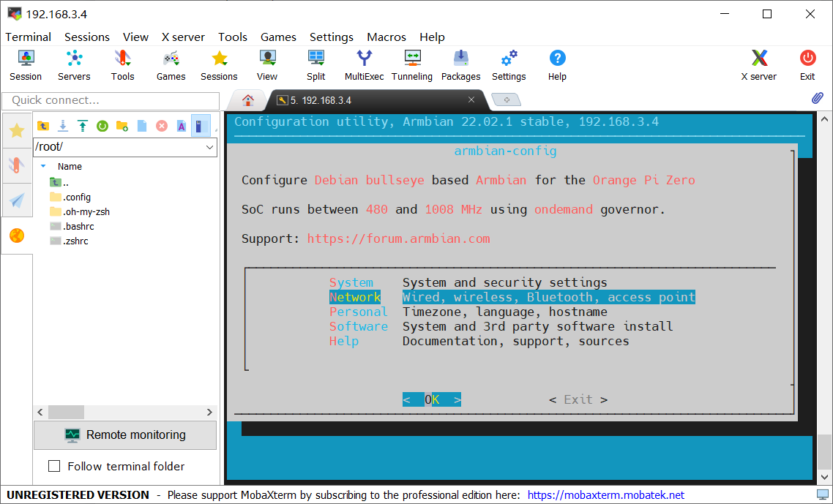Open the Tools menu
The image size is (833, 504).
[233, 37]
